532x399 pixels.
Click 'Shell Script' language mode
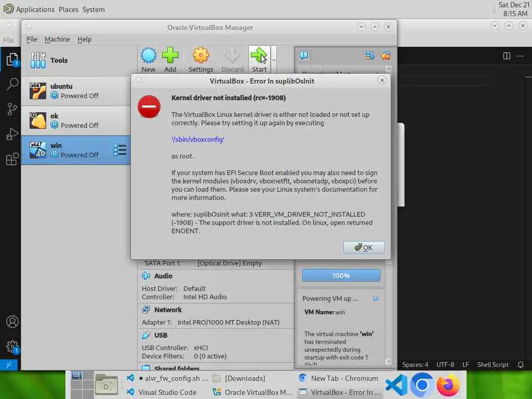(x=493, y=365)
